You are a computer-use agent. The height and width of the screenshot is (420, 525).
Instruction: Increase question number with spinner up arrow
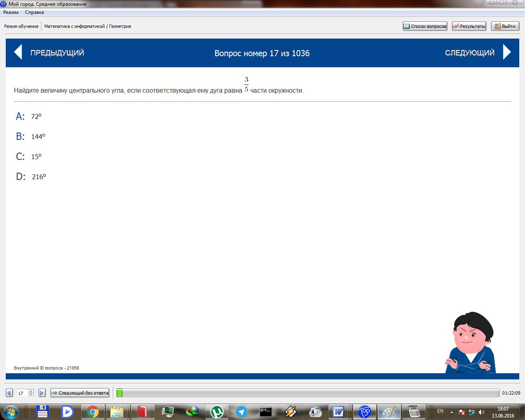[x=31, y=391]
